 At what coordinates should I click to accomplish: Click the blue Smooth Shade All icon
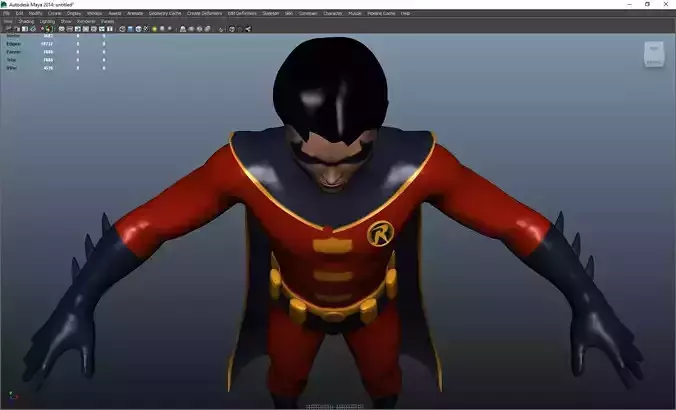click(130, 29)
